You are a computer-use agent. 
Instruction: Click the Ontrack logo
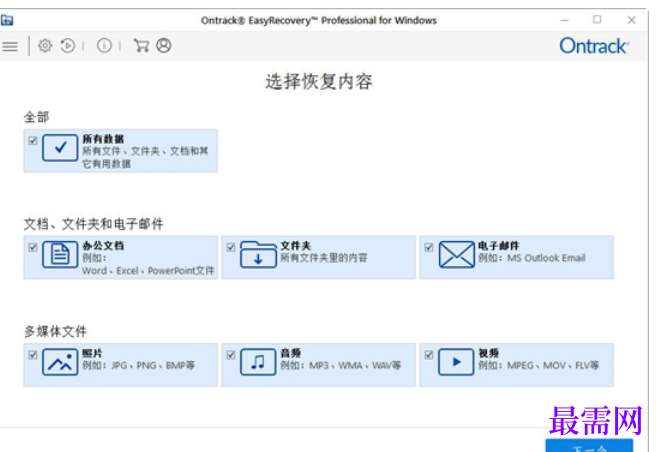(x=594, y=46)
